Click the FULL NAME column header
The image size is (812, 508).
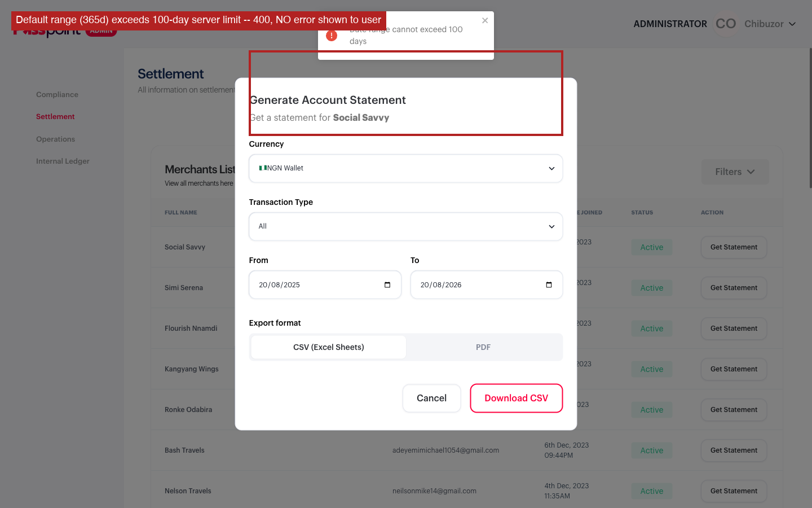pos(181,213)
